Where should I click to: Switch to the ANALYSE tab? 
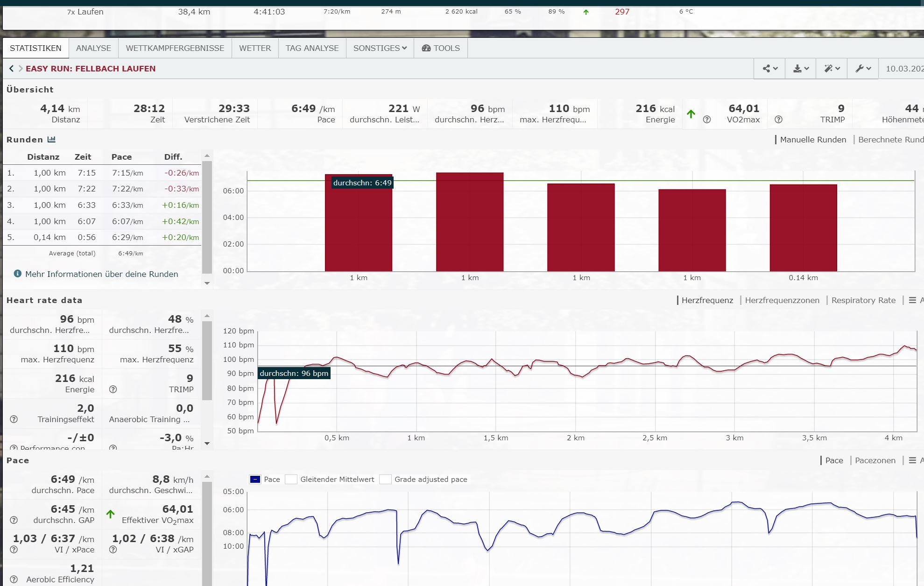coord(93,48)
